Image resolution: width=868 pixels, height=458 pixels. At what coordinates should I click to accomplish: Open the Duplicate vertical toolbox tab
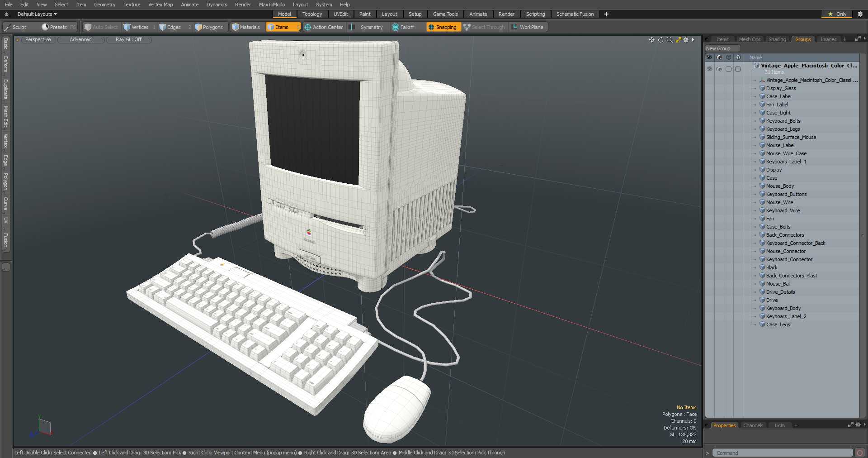5,89
